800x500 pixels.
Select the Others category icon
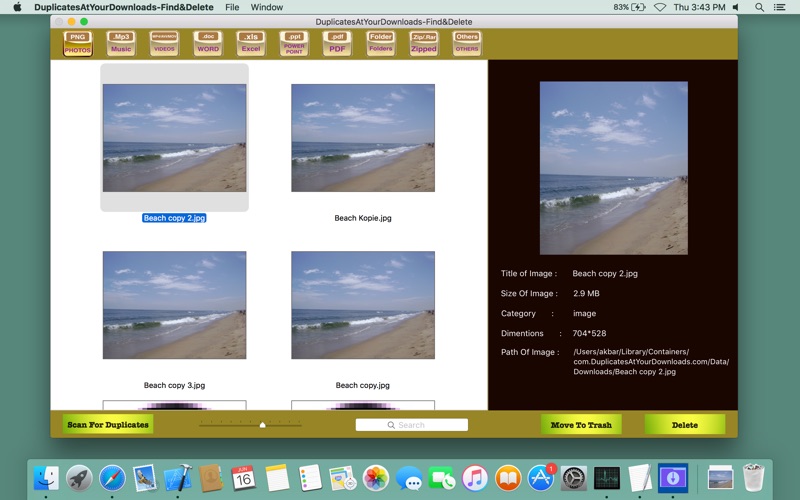click(467, 43)
